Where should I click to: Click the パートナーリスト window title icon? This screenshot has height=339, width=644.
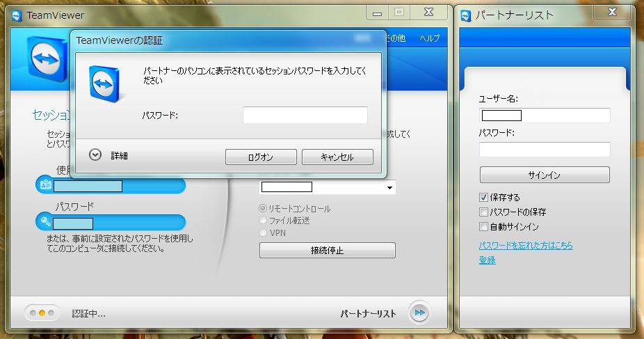466,16
